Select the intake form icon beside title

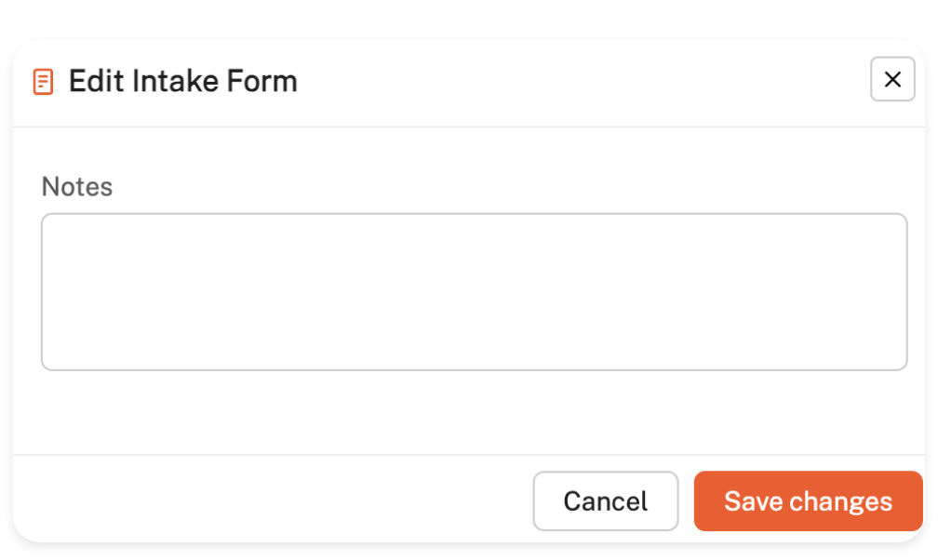[43, 82]
